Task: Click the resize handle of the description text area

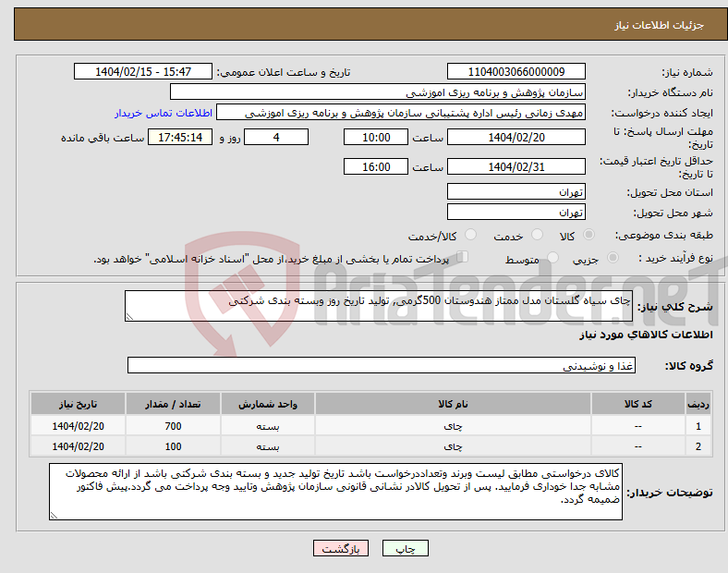Action: click(x=129, y=317)
